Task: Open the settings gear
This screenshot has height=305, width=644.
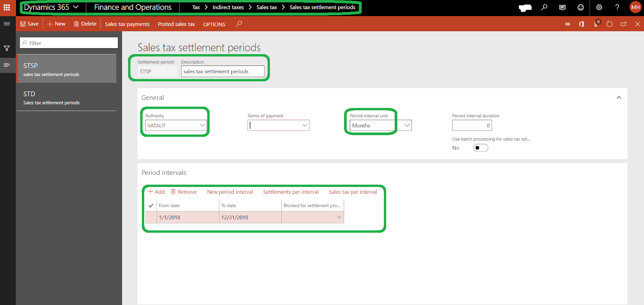Action: coord(599,7)
